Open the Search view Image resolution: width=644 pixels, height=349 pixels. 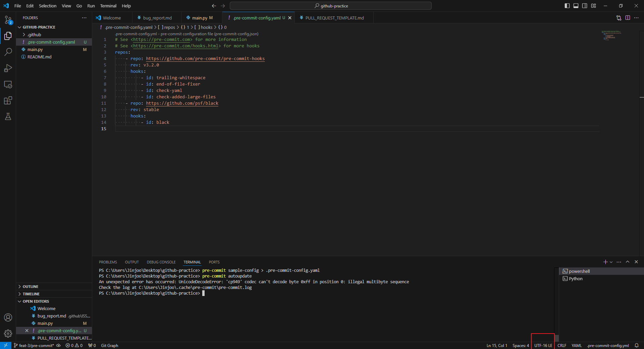(x=8, y=52)
